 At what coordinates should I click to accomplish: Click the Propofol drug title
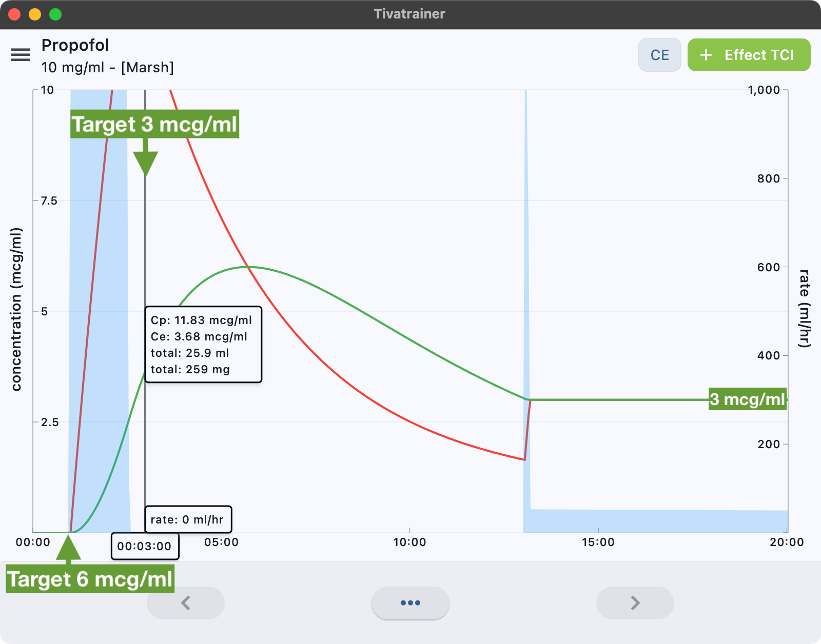click(75, 45)
